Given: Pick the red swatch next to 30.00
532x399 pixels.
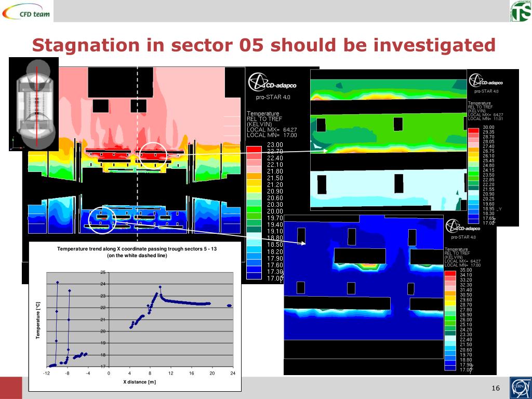Looking at the screenshot, I should [473, 130].
